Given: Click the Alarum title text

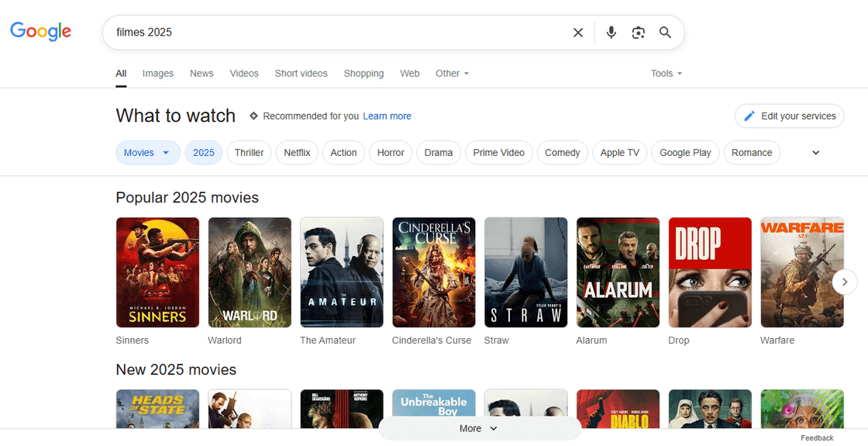Looking at the screenshot, I should point(591,341).
